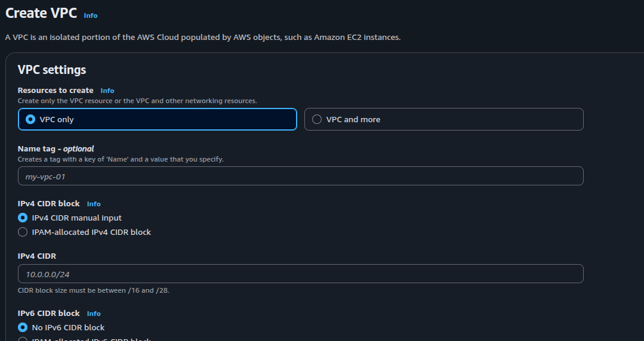Click the IPv4 CIDR field label
644x341 pixels.
37,256
